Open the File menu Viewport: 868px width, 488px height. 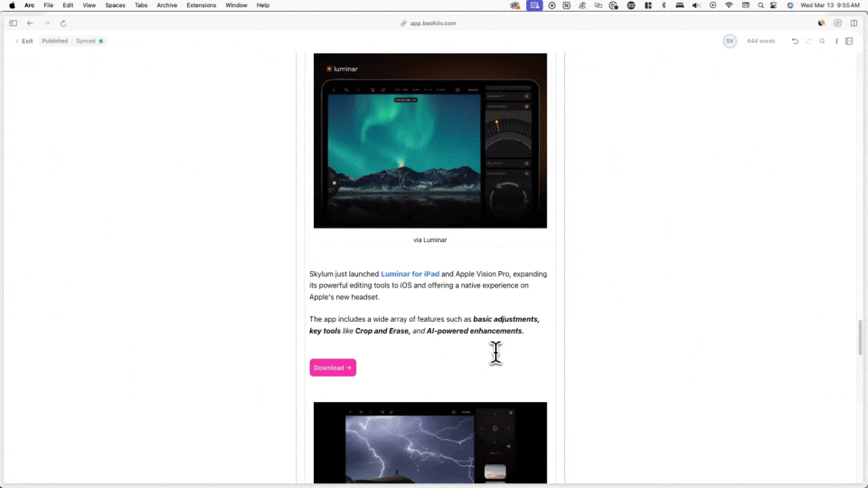pyautogui.click(x=49, y=5)
